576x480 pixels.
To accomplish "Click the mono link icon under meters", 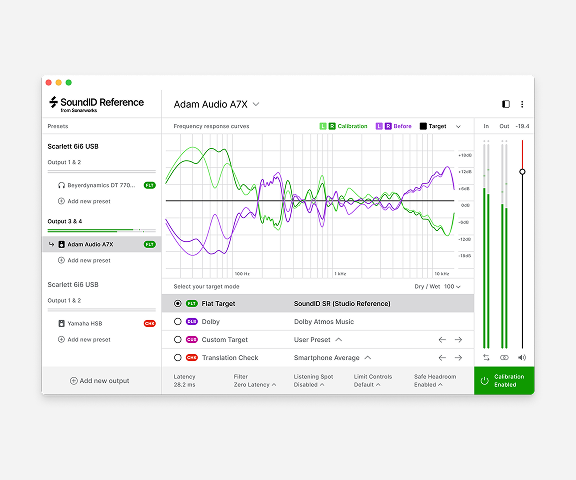I will (x=504, y=357).
